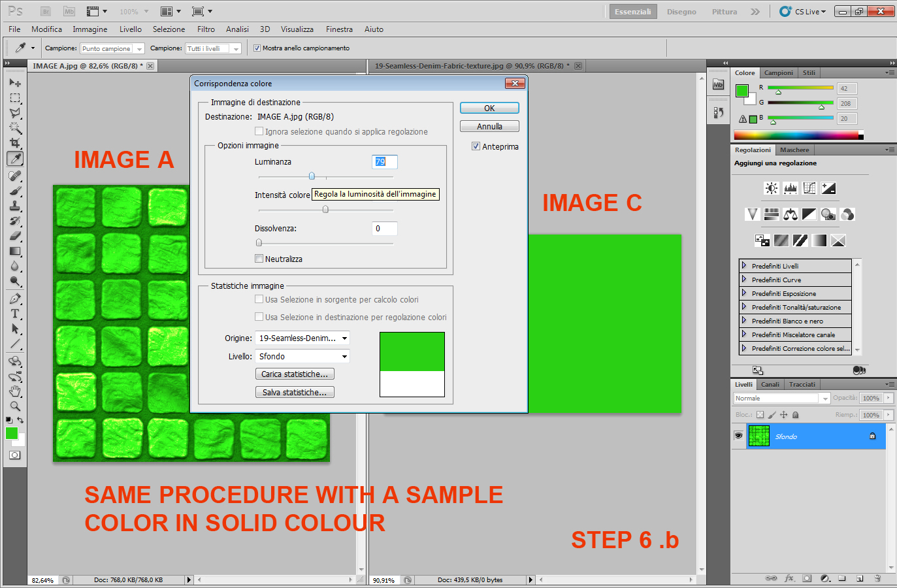The width and height of the screenshot is (897, 588).
Task: Expand the Livello dropdown showing Sfondo
Action: tap(302, 356)
